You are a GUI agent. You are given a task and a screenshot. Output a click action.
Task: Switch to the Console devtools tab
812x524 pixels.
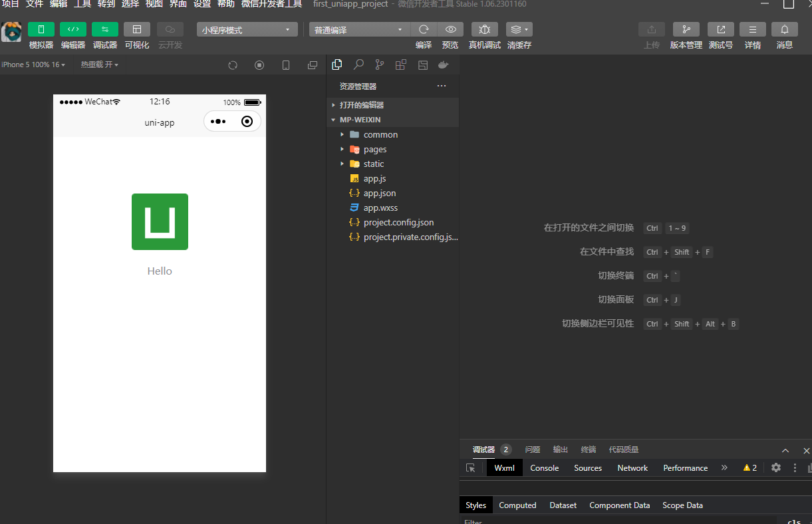click(545, 468)
